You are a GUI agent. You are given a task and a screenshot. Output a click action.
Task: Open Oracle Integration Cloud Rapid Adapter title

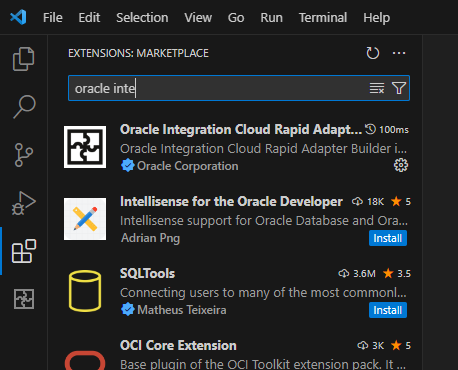point(241,129)
